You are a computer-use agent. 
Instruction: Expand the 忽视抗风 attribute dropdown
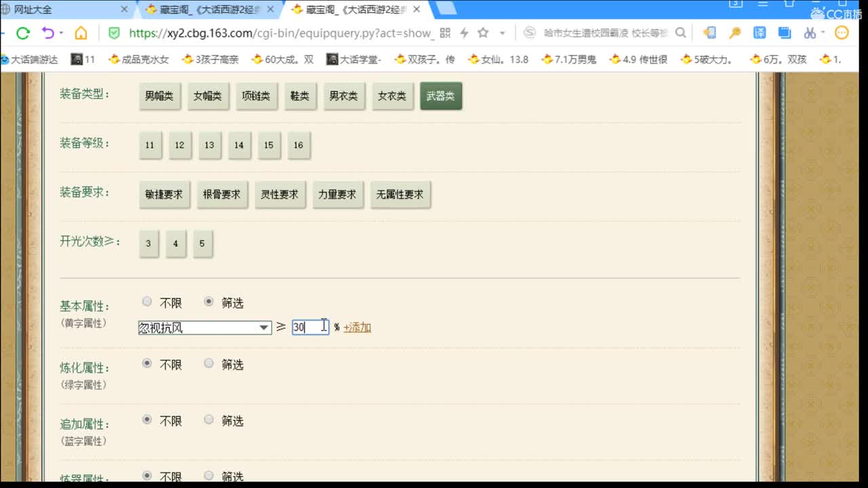(205, 327)
